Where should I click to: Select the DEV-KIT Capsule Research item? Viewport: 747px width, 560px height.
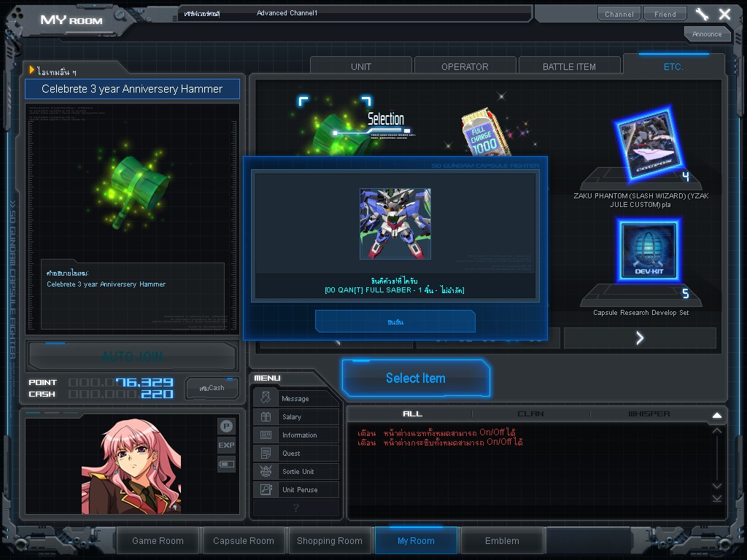(649, 251)
